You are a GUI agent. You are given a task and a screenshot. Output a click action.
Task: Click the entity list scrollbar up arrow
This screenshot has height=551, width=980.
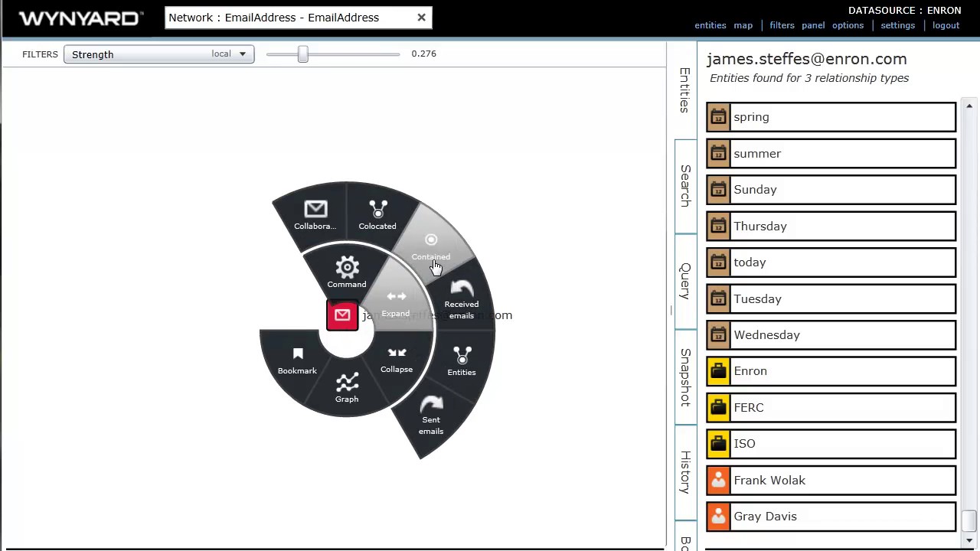click(x=969, y=106)
